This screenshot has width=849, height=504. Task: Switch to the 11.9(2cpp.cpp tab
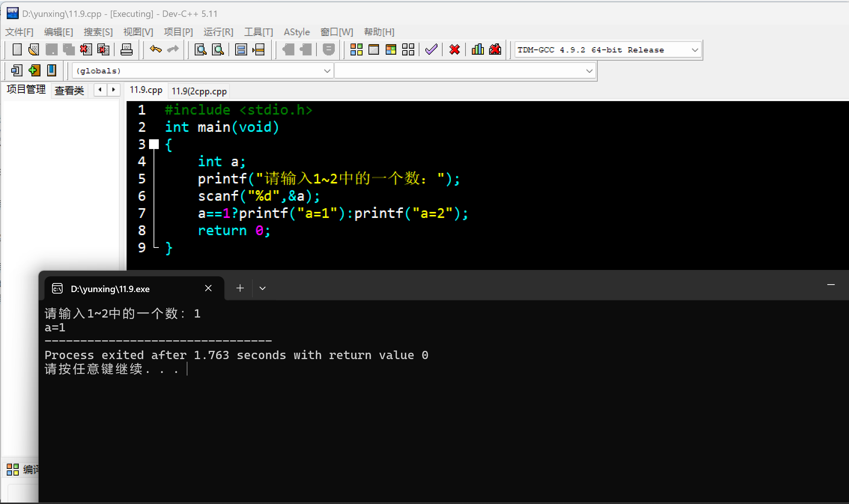tap(199, 91)
